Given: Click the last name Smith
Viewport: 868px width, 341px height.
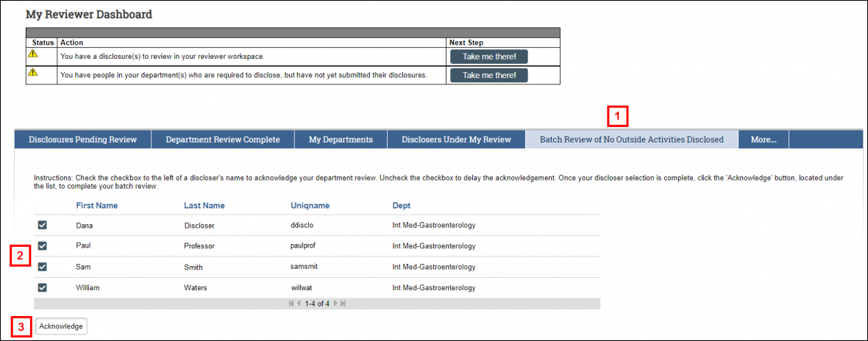Looking at the screenshot, I should pos(193,267).
